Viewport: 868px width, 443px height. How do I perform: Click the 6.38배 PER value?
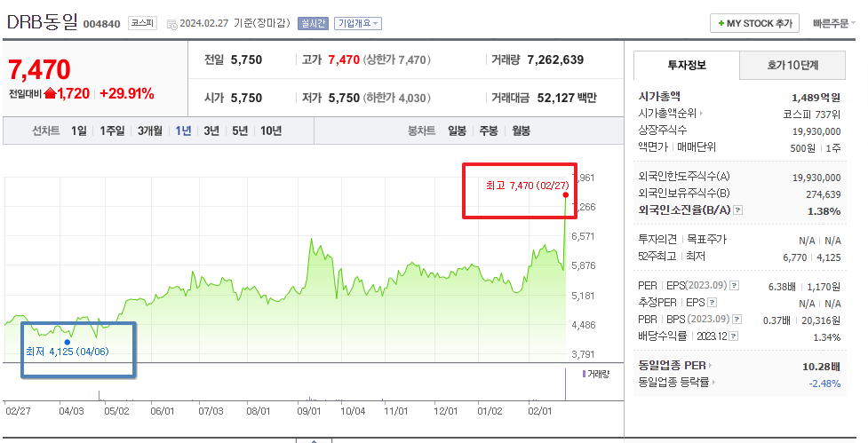coord(782,287)
